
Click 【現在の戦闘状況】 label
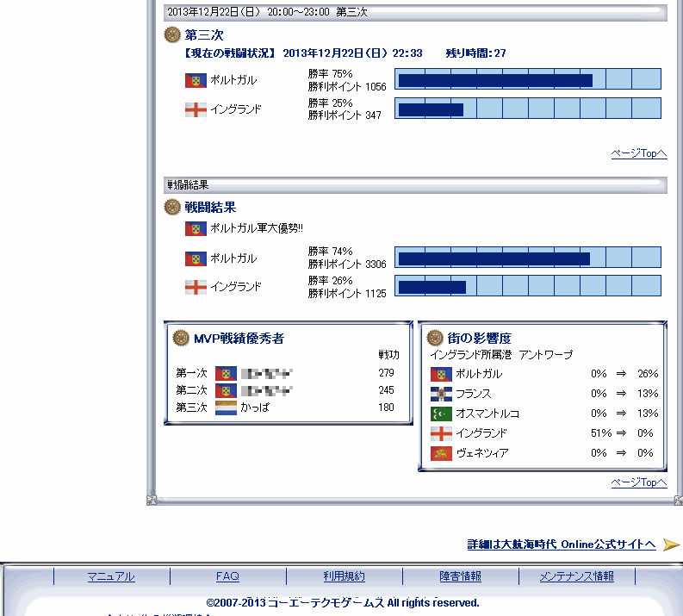[x=229, y=53]
